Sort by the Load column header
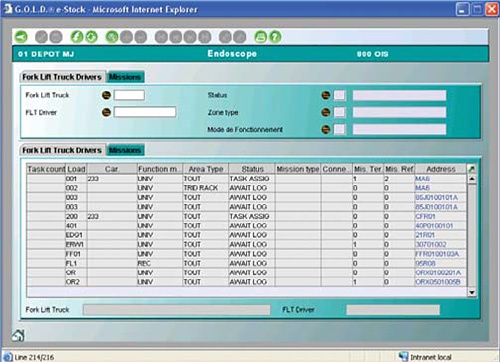This screenshot has height=362, width=500. (x=76, y=169)
